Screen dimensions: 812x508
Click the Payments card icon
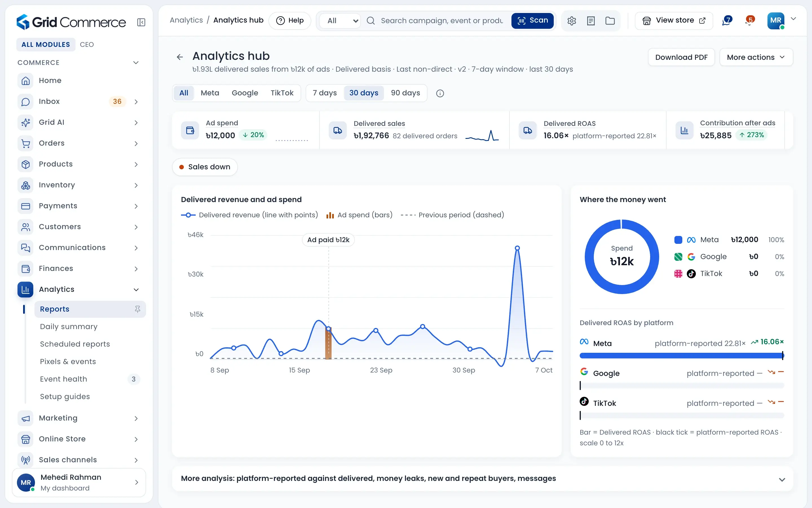(x=25, y=206)
